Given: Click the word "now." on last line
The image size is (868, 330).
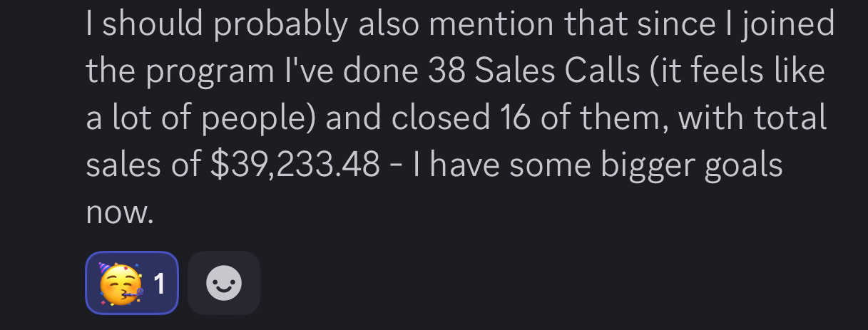Looking at the screenshot, I should (x=120, y=212).
